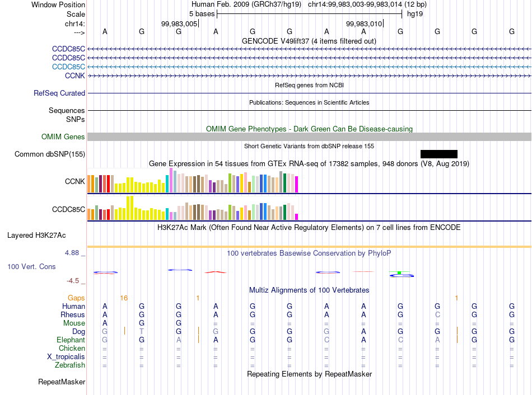Click the 100 Vert. Cons label

(31, 266)
